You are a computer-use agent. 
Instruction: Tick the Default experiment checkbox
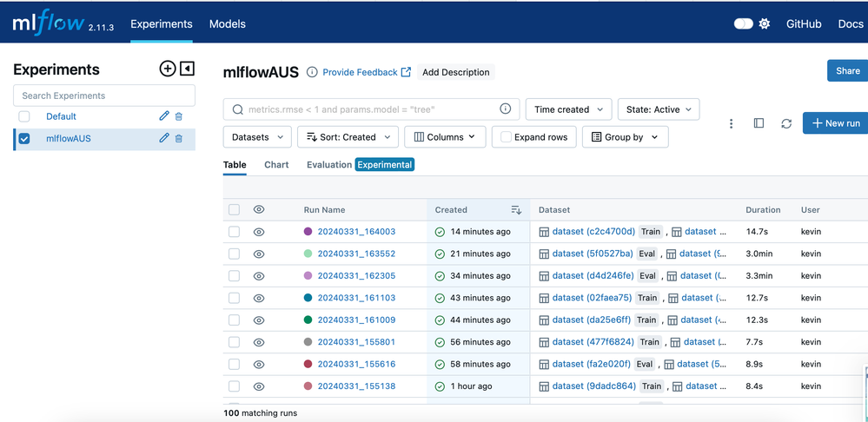(x=24, y=116)
